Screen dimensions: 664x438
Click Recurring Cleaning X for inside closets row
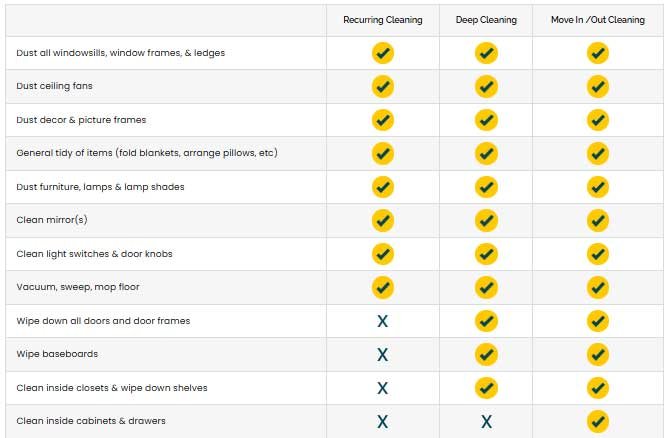(382, 388)
